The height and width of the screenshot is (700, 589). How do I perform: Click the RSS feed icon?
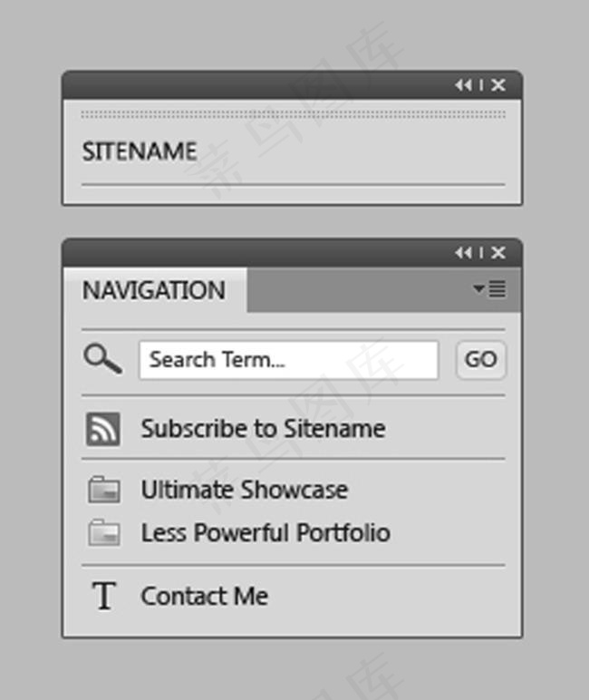103,429
